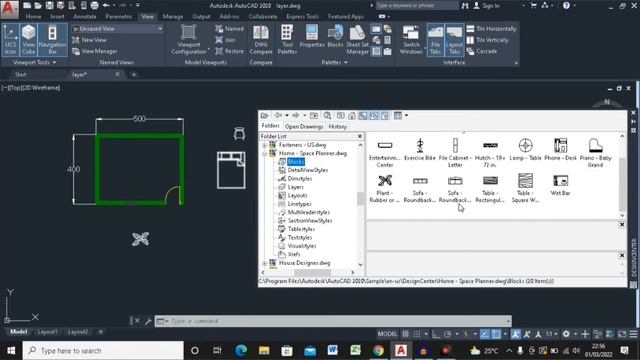Click the DesignCenter Load icon
This screenshot has height=360, width=640.
pyautogui.click(x=264, y=116)
